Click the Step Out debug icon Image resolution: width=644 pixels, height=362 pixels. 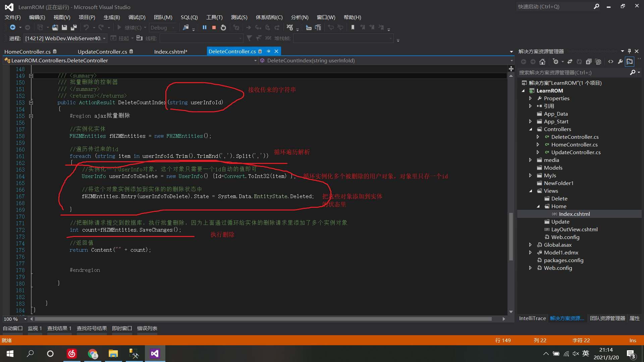[x=277, y=27]
